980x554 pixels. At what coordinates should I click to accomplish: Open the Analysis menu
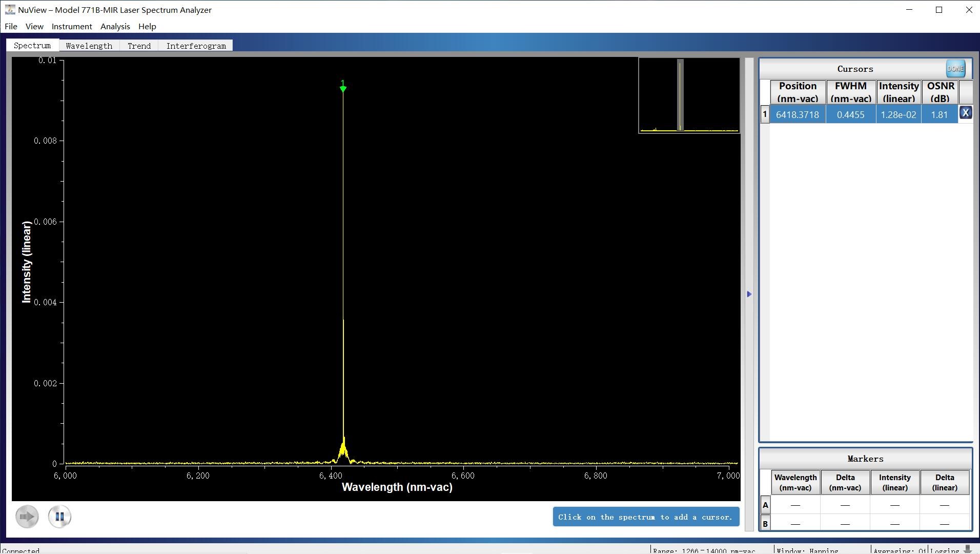[x=115, y=26]
